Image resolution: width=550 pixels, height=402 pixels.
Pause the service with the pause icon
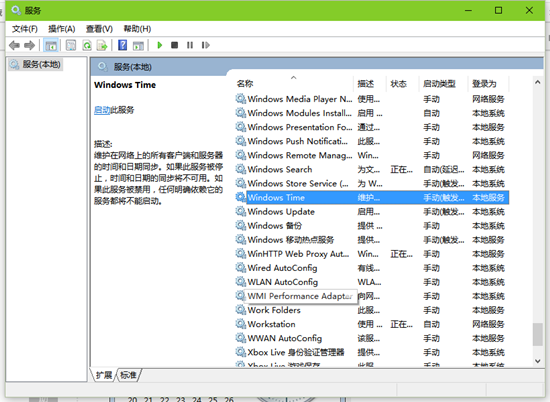tap(190, 45)
